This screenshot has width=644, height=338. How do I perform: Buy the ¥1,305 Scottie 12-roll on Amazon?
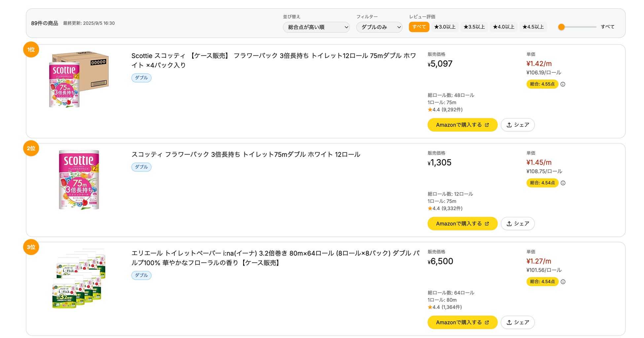coord(462,224)
